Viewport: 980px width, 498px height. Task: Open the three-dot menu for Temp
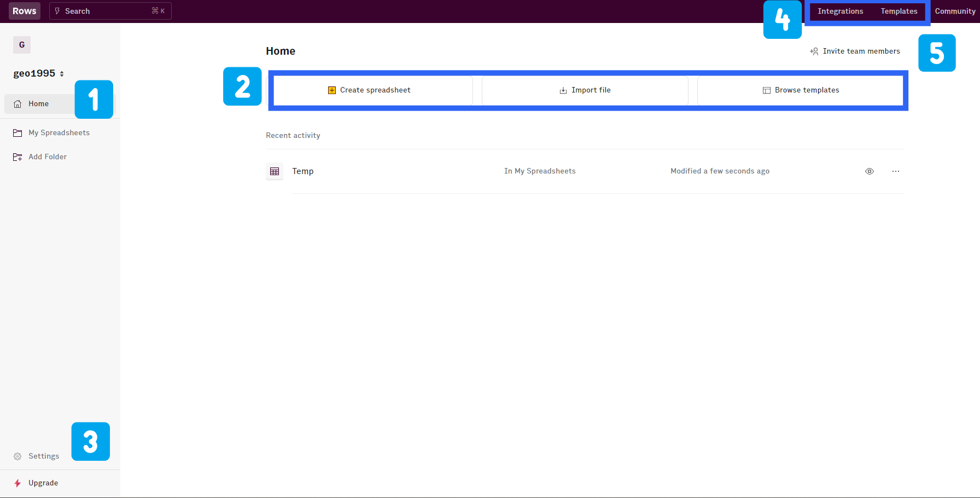coord(896,171)
